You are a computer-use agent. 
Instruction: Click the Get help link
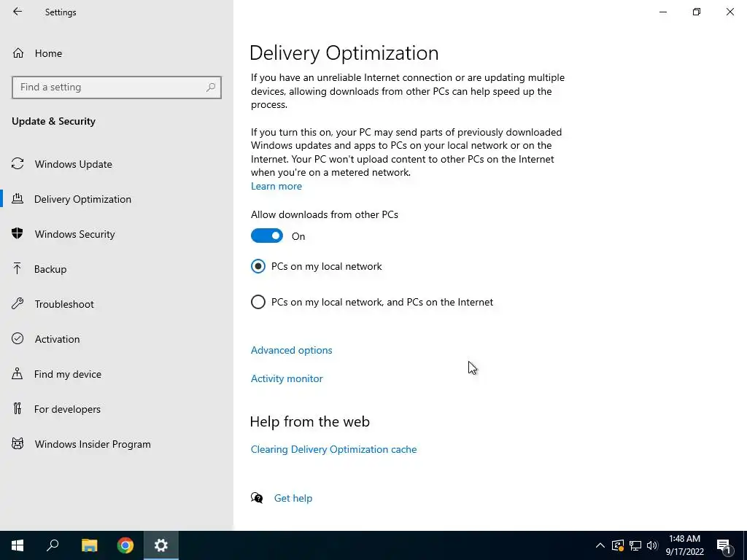point(293,498)
